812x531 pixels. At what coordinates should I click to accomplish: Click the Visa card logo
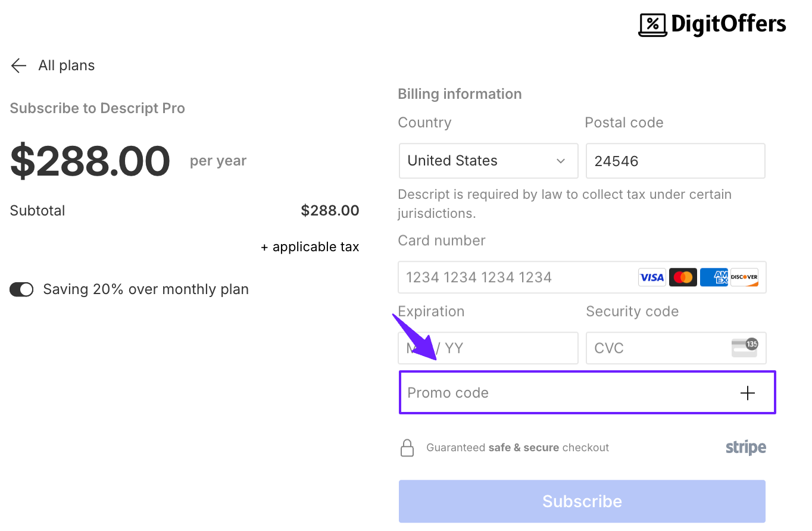point(652,277)
